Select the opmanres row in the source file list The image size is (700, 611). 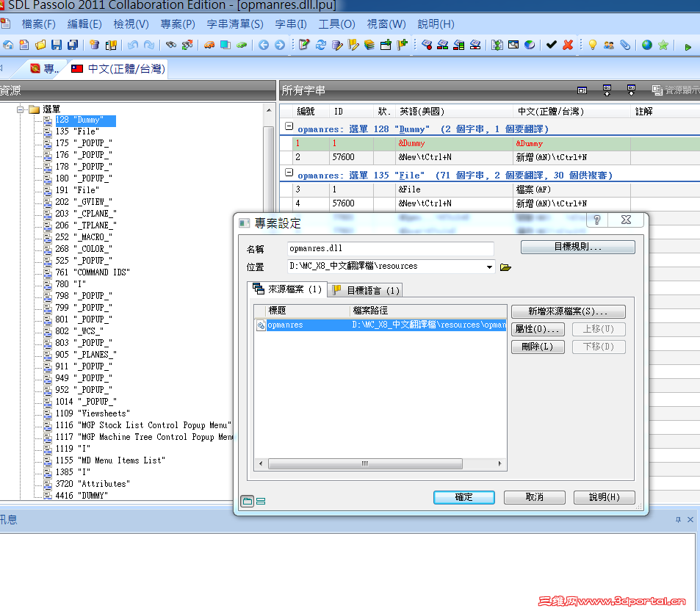[x=380, y=325]
